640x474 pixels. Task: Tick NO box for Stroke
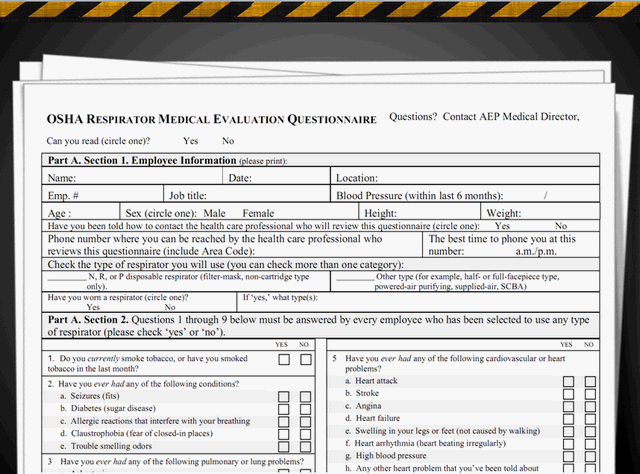pyautogui.click(x=590, y=393)
